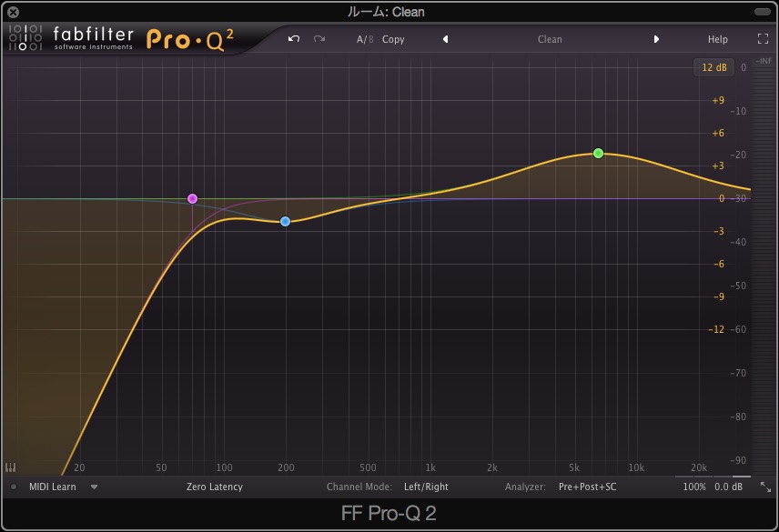Copy the current state with Copy
The height and width of the screenshot is (532, 779).
(x=393, y=39)
